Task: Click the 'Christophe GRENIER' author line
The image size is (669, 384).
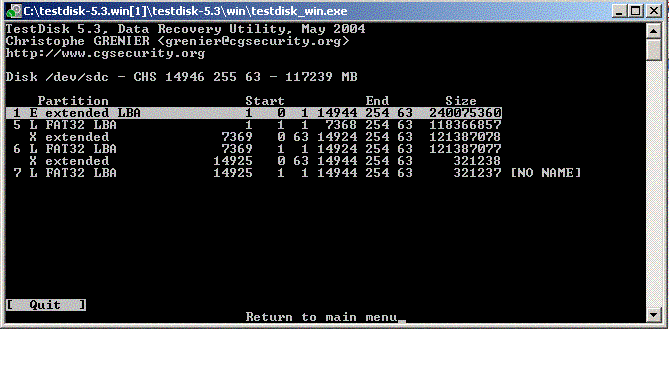Action: [177, 41]
